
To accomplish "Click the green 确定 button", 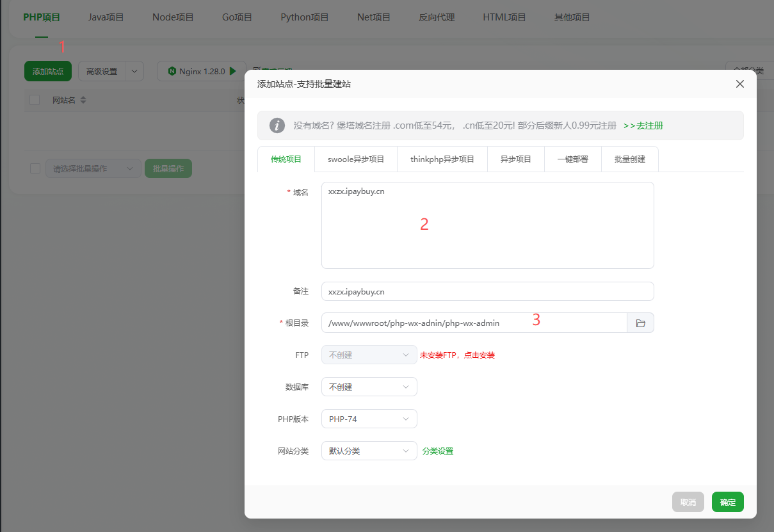I will pos(727,503).
